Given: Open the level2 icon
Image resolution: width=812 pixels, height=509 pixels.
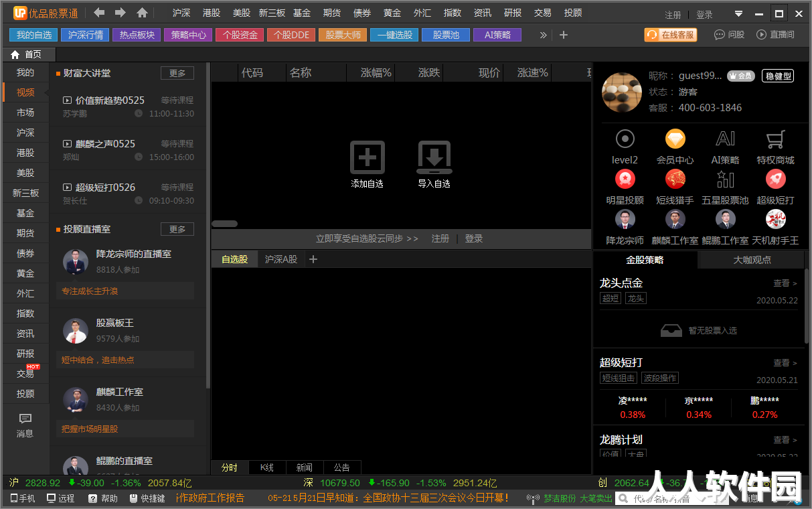Looking at the screenshot, I should pyautogui.click(x=625, y=139).
